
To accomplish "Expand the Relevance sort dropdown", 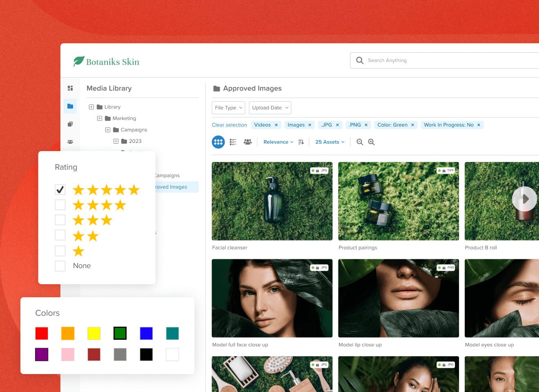I will pos(278,142).
